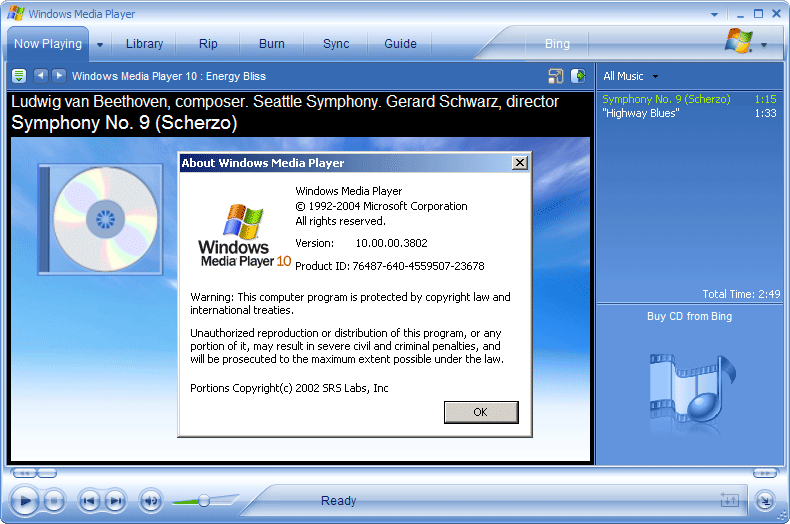Click the Total Time: 2:49 label

pyautogui.click(x=741, y=294)
